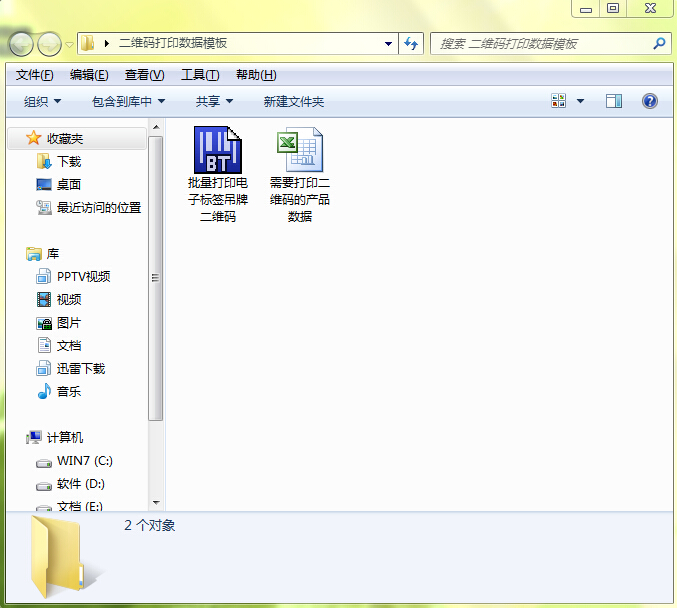Open the 视频 library
Image resolution: width=677 pixels, height=608 pixels.
(69, 299)
